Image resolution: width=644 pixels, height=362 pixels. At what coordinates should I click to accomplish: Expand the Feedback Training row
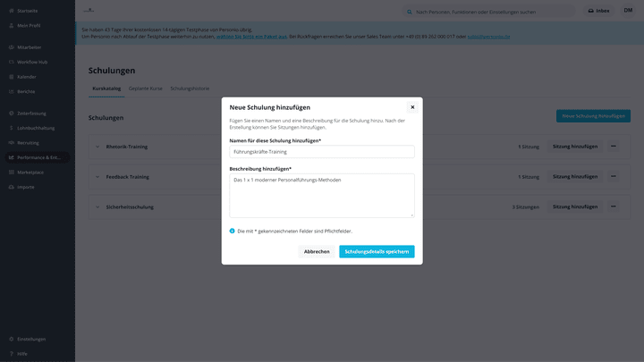[x=97, y=177]
